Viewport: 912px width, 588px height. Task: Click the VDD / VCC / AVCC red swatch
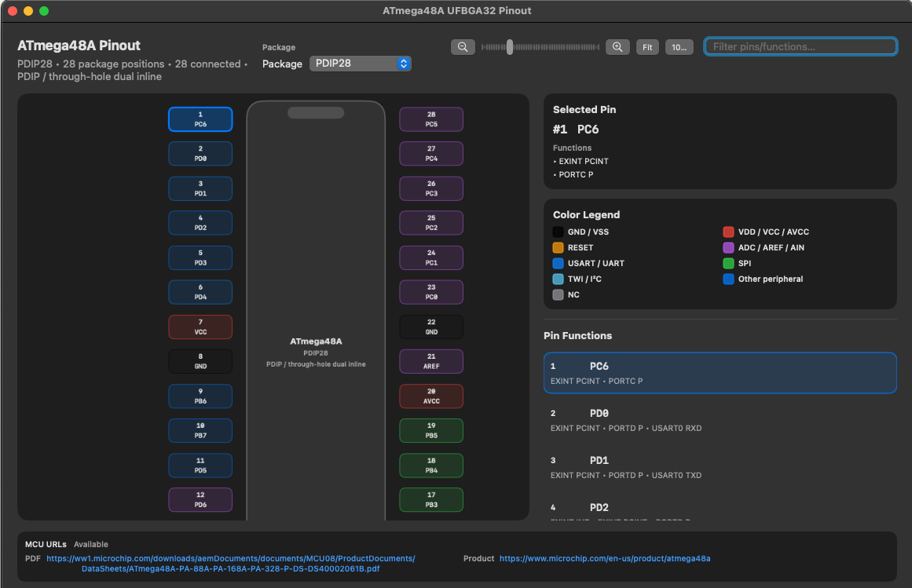tap(728, 232)
